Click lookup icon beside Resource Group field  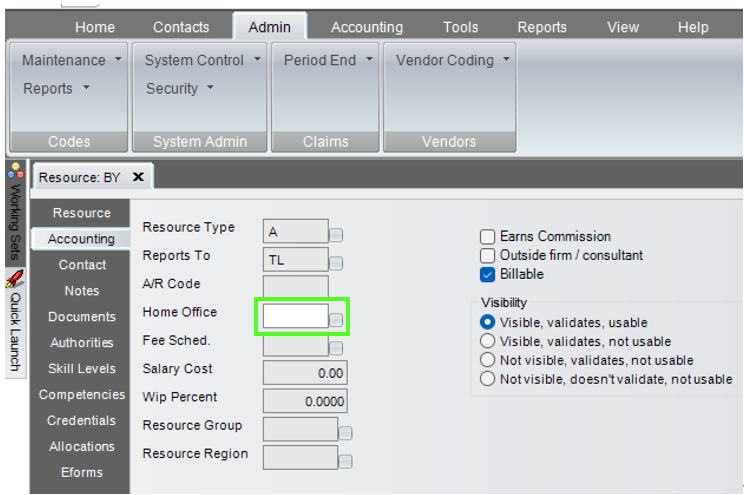pos(345,433)
